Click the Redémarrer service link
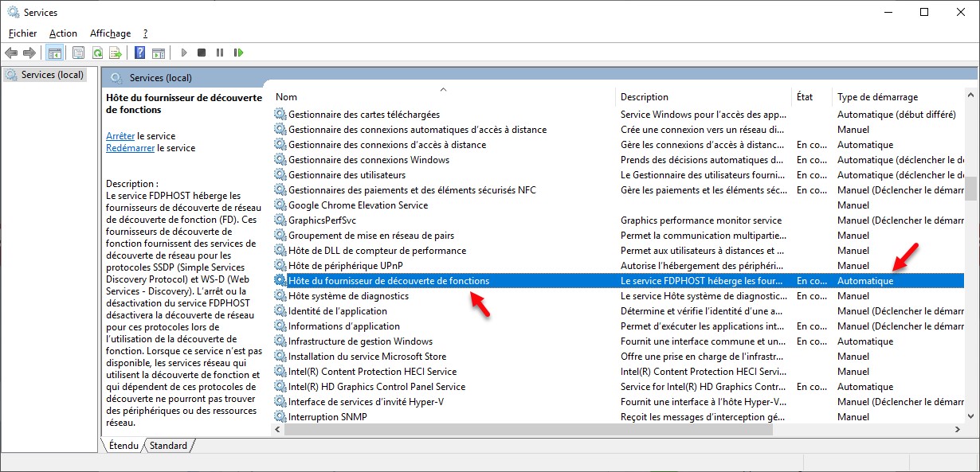The width and height of the screenshot is (980, 472). point(130,148)
